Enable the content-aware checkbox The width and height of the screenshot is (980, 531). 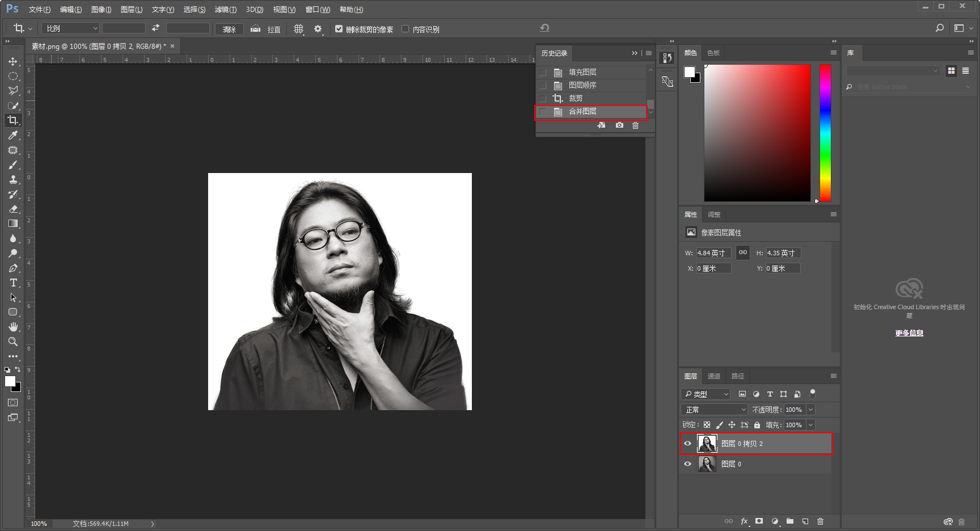pos(405,29)
